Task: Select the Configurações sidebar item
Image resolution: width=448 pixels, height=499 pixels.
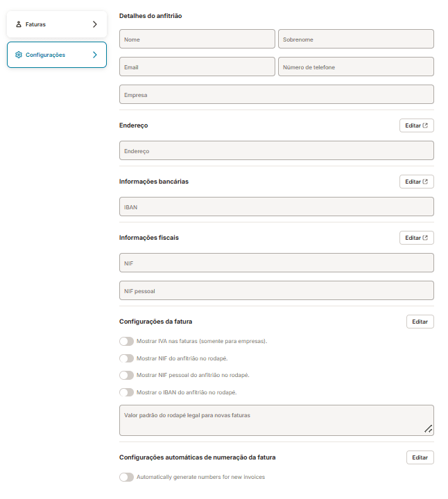Action: (x=57, y=55)
